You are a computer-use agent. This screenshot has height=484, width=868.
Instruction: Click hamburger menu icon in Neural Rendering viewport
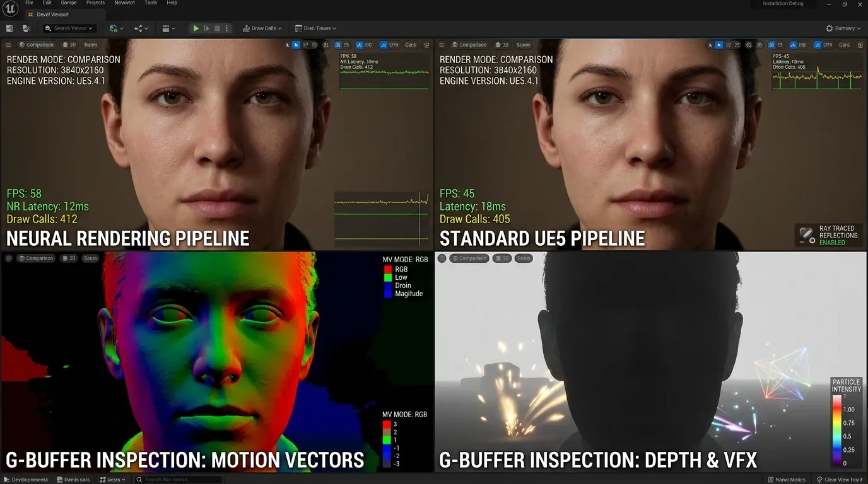point(9,45)
